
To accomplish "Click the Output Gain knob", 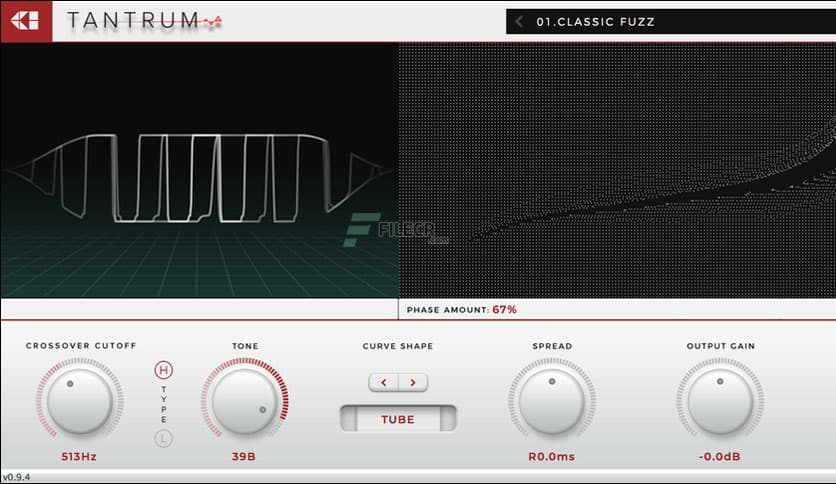I will coord(720,401).
